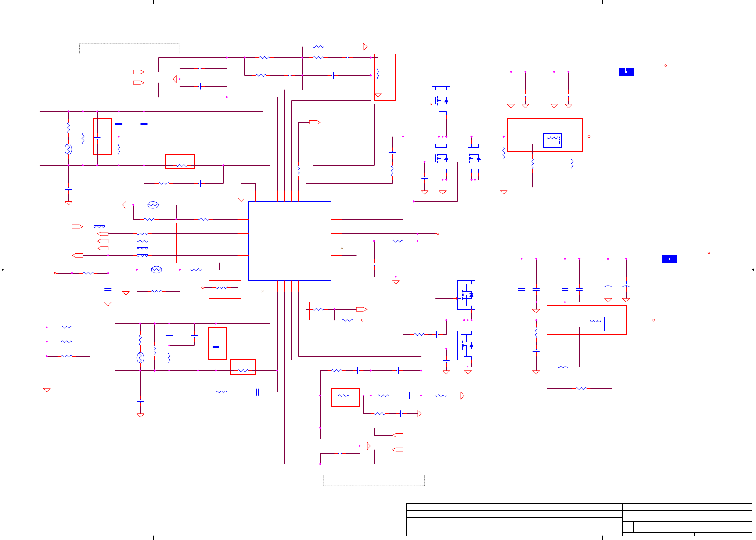This screenshot has width=756, height=540.
Task: Click the topmost MOSFET symbol near upper rail
Action: click(x=441, y=101)
